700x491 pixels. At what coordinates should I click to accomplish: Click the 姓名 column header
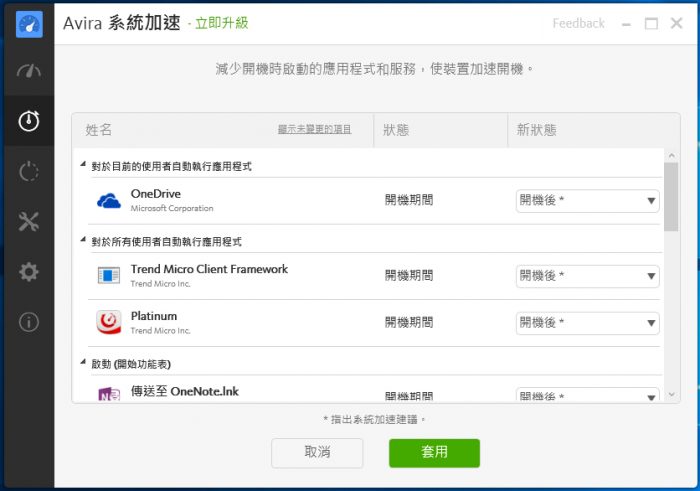point(99,130)
